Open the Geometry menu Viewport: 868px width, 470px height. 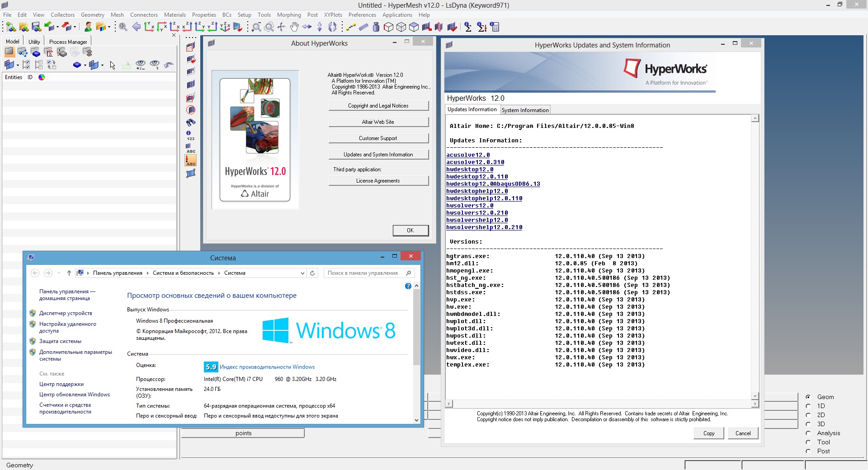coord(93,15)
